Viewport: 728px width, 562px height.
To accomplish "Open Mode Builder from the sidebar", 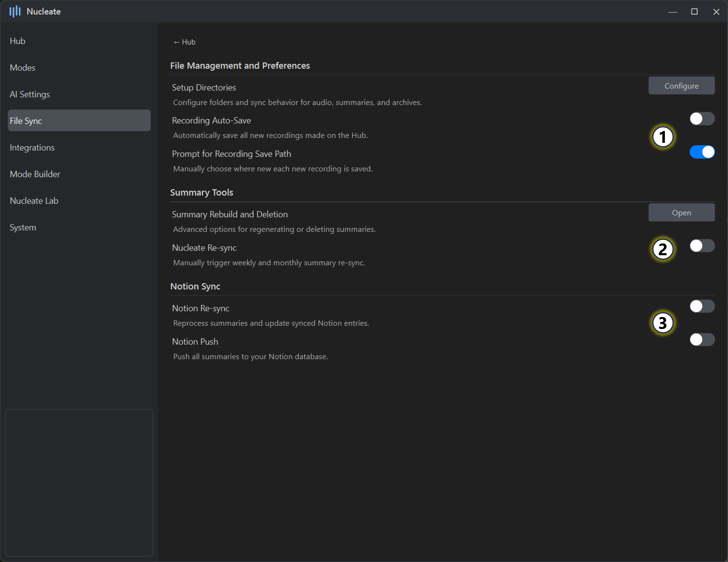I will tap(35, 174).
